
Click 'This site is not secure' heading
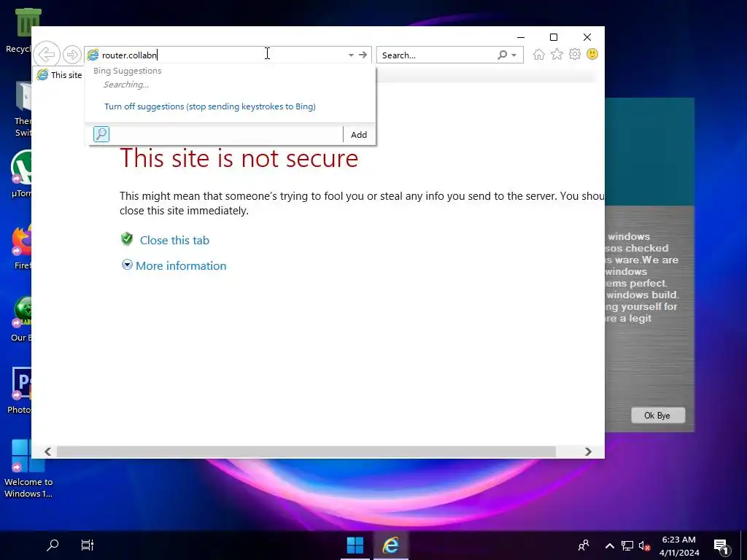pos(239,158)
